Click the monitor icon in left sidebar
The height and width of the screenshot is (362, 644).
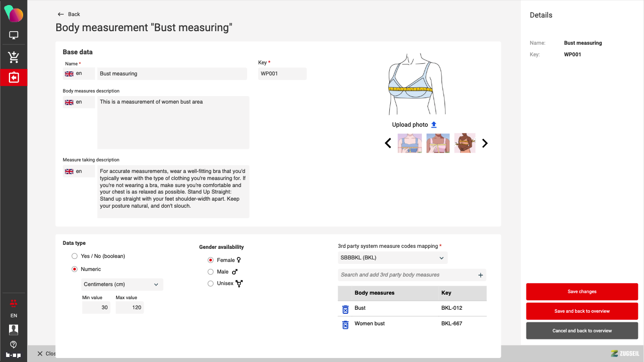pyautogui.click(x=14, y=36)
